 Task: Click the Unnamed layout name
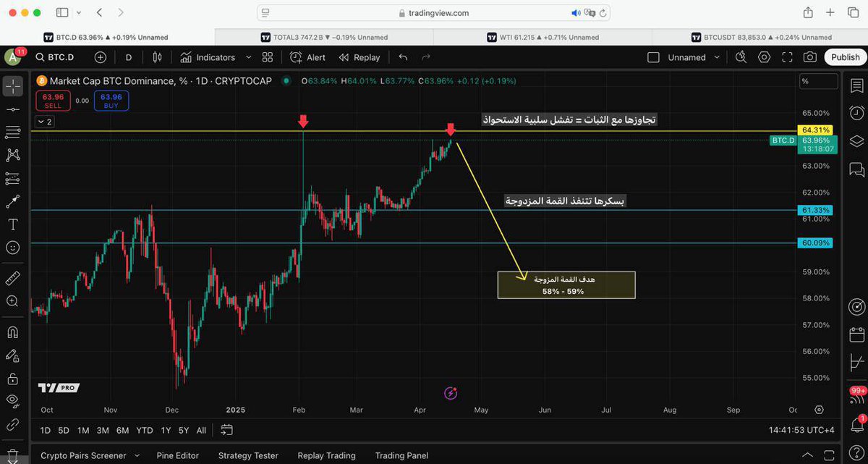[x=686, y=57]
